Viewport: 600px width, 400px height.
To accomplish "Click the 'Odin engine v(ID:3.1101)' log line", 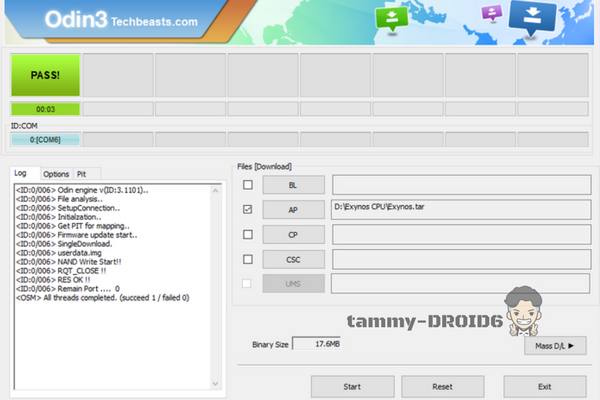I will point(82,190).
